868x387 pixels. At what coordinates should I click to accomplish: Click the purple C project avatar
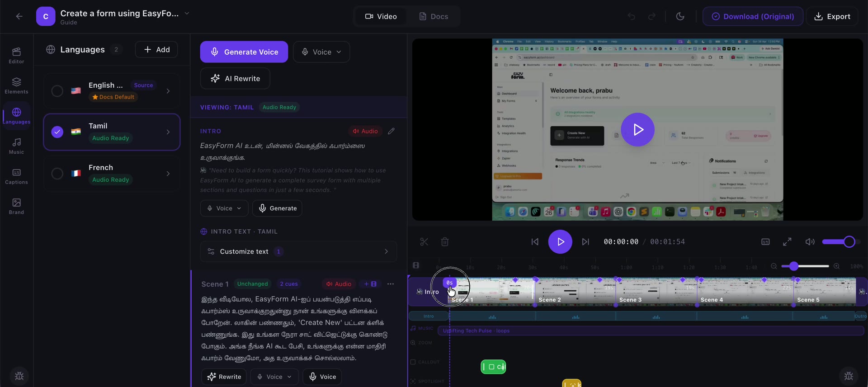46,16
